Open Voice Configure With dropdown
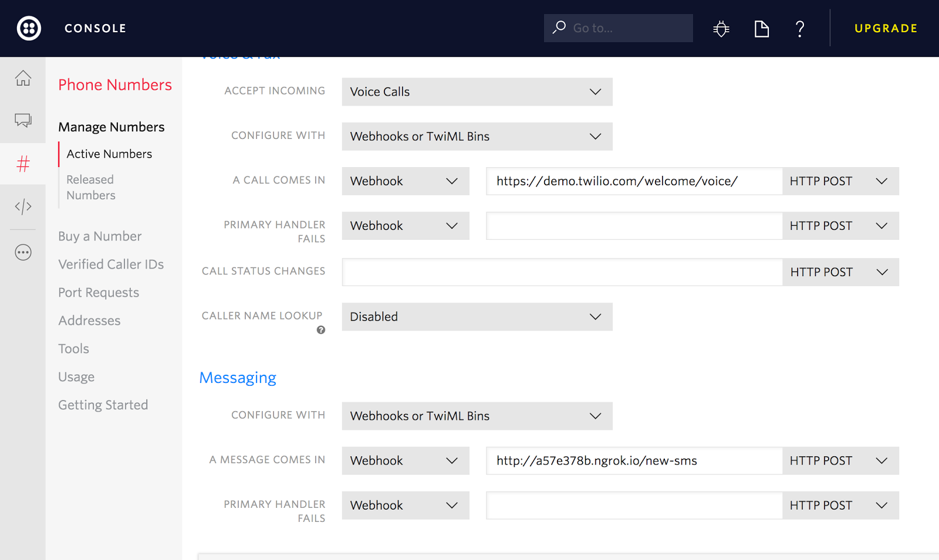 click(x=477, y=137)
